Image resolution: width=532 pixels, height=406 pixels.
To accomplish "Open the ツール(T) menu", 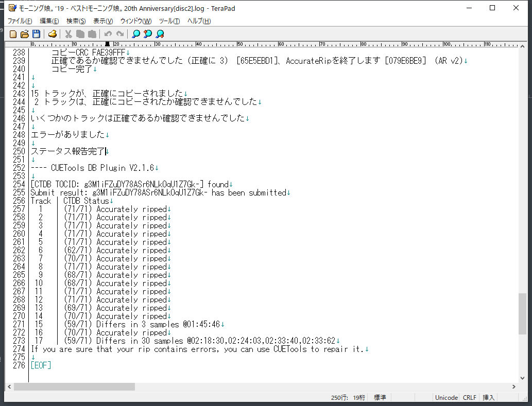I will pyautogui.click(x=169, y=21).
